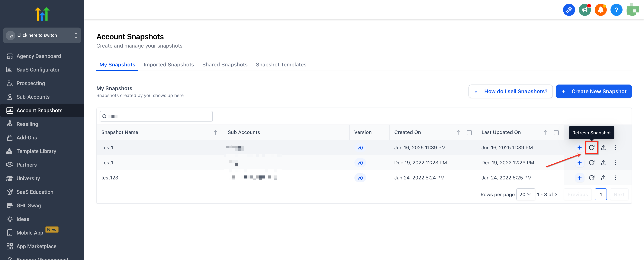The height and width of the screenshot is (260, 644).
Task: Open Template Library in sidebar
Action: pyautogui.click(x=36, y=151)
